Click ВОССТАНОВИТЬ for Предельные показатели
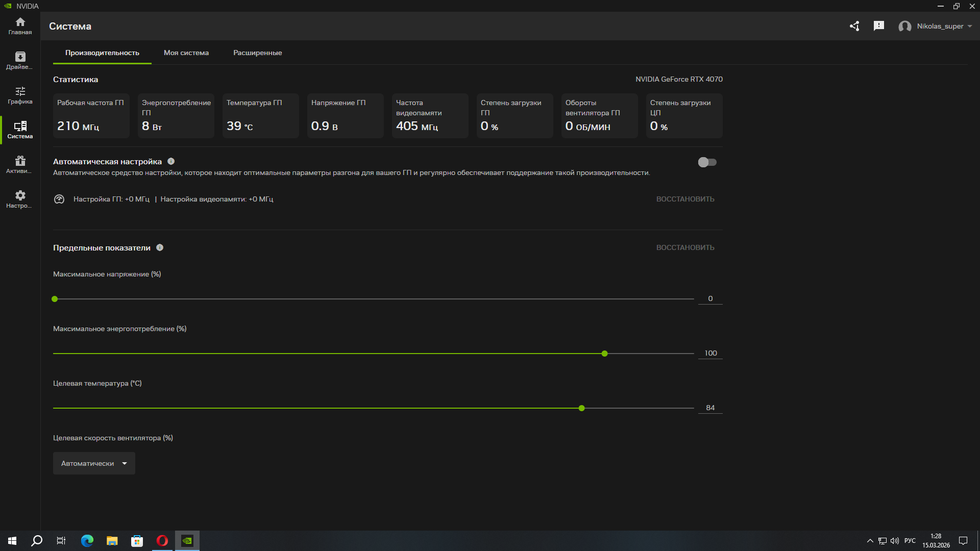The image size is (980, 551). 685,247
